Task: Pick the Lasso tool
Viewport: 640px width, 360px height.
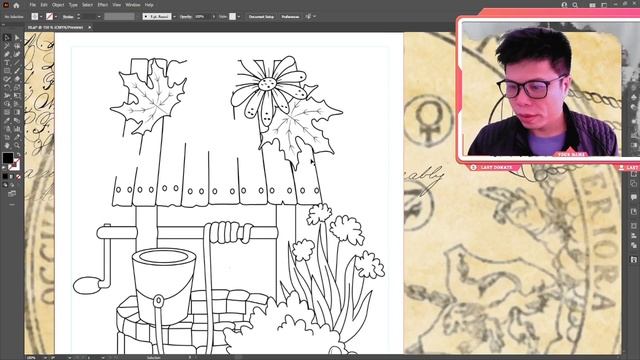Action: 17,46
